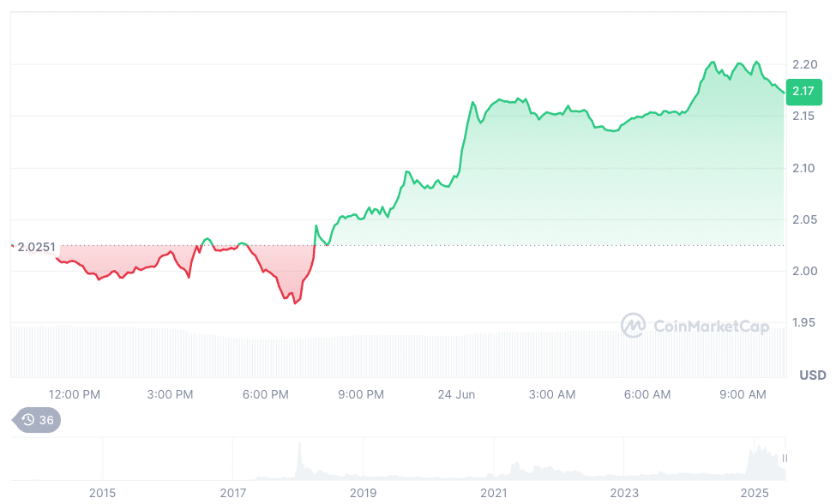Click the USD currency label
Viewport: 836px width, 504px height.
point(812,375)
